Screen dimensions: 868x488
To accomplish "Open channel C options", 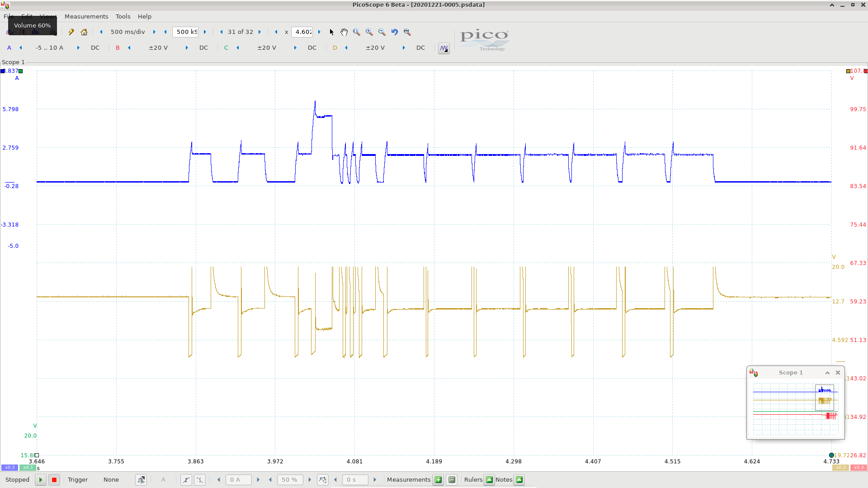I will tap(226, 48).
